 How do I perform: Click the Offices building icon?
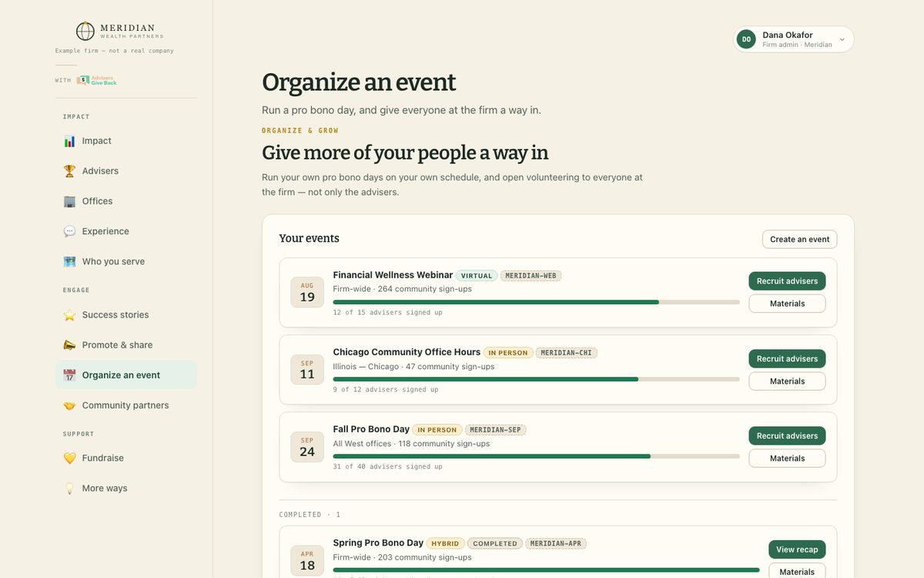coord(69,201)
